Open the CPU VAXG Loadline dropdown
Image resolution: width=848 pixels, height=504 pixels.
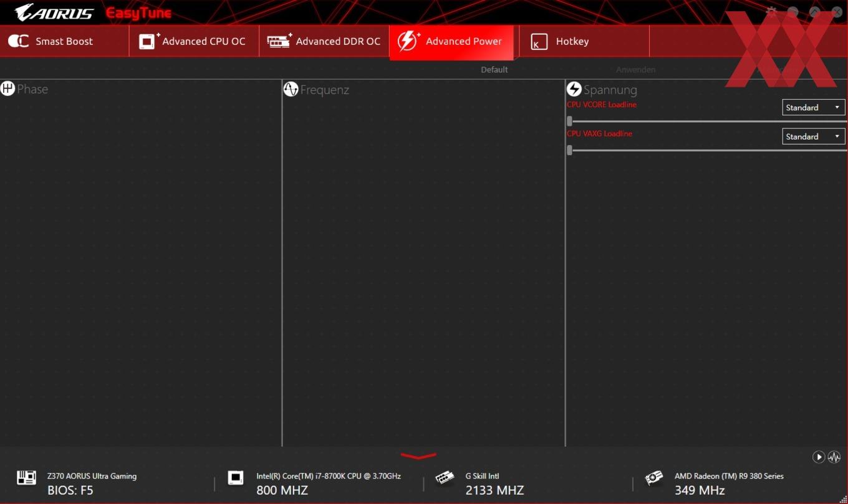click(x=814, y=136)
